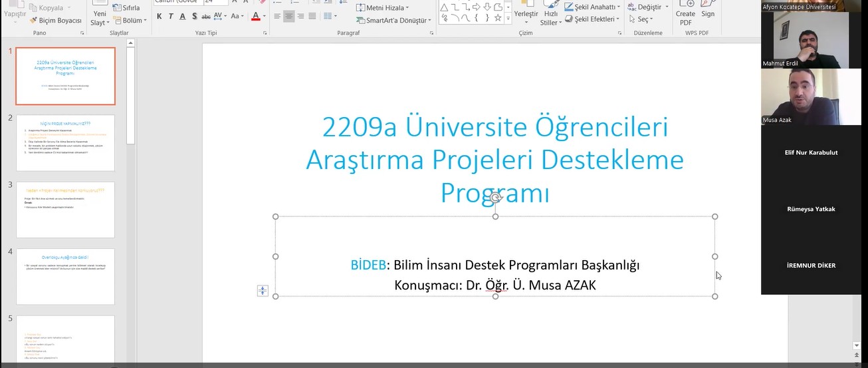Screen dimensions: 868x368
Task: Toggle italic (T) formatting
Action: 170,16
